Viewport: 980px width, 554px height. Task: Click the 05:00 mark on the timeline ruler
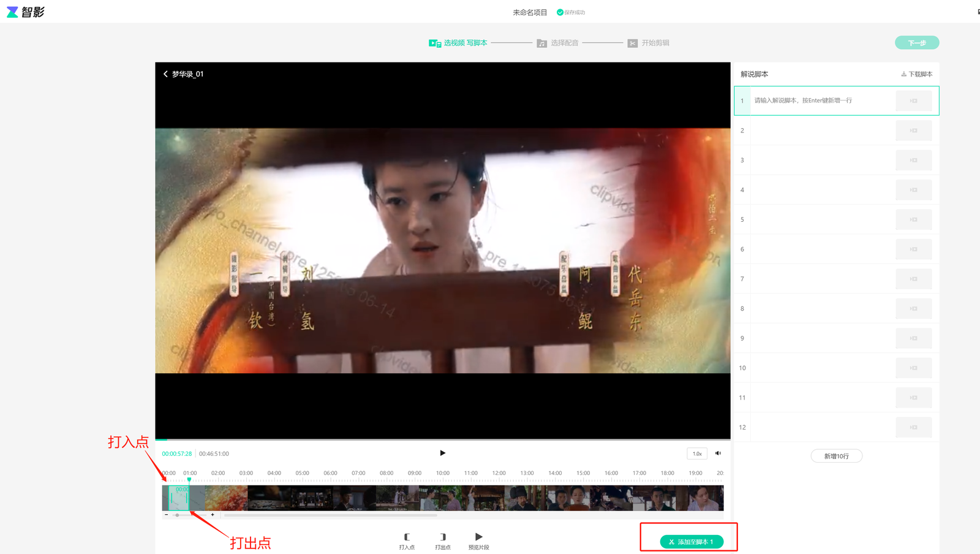(303, 473)
